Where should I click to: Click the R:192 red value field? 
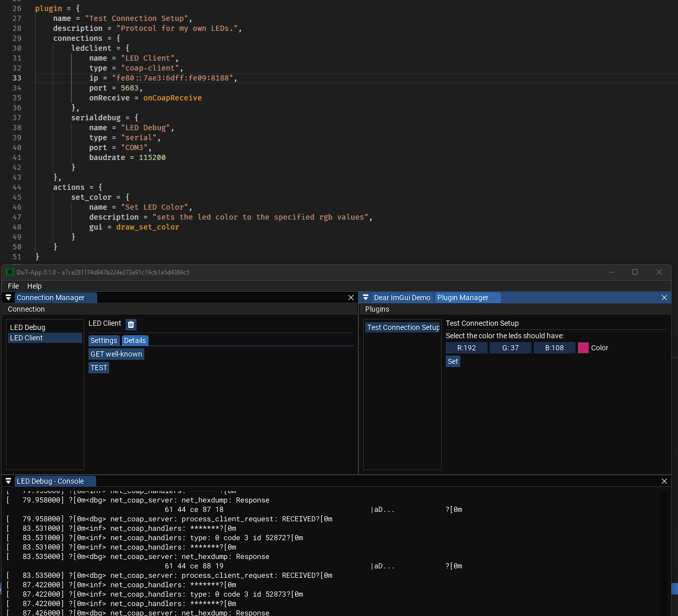coord(467,348)
